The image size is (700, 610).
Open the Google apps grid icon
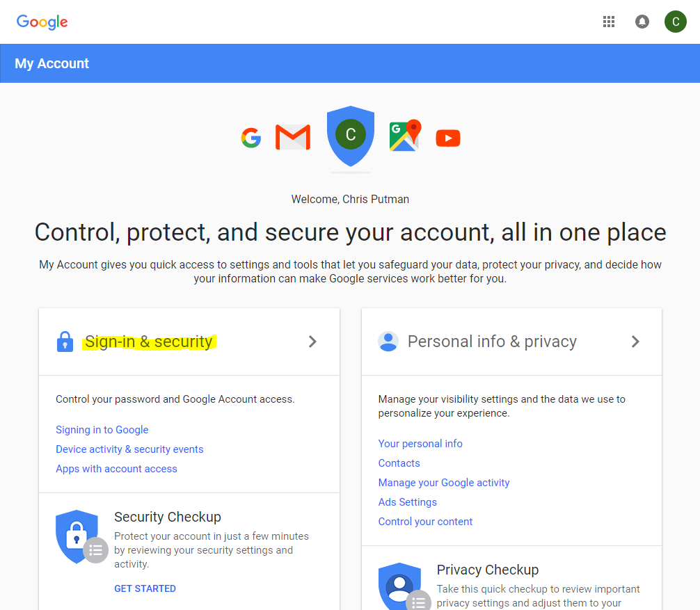[608, 22]
